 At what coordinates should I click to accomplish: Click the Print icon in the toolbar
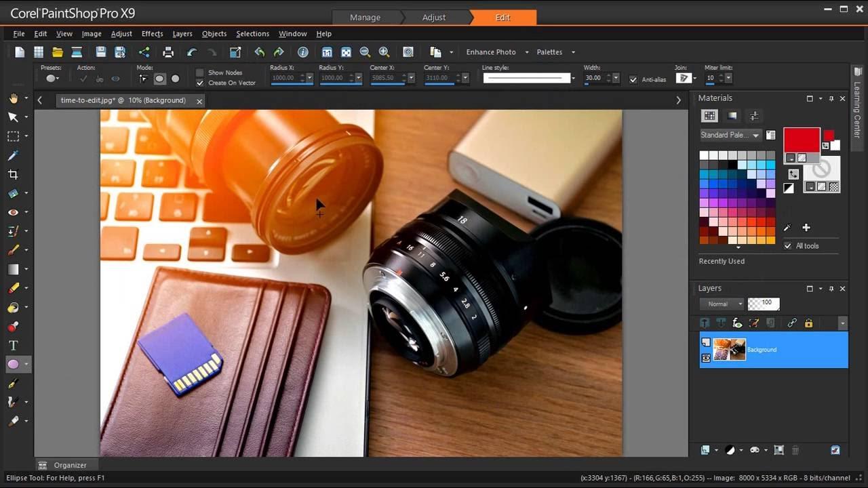(x=167, y=52)
